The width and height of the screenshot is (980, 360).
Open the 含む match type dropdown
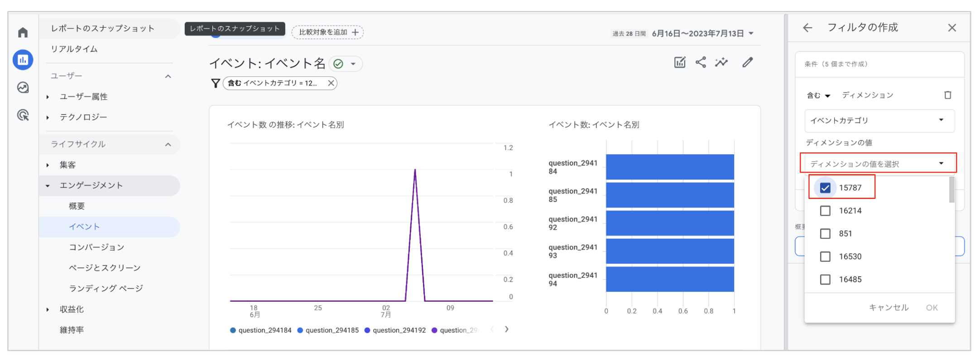coord(818,95)
